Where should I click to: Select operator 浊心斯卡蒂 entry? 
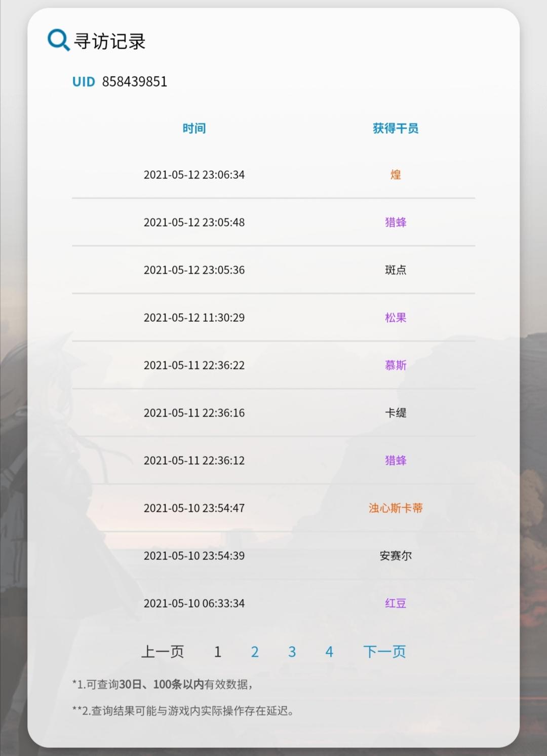pos(396,508)
